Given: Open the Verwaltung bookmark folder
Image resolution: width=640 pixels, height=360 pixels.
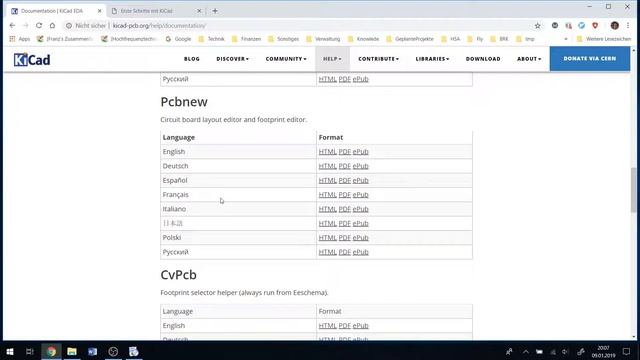Looking at the screenshot, I should click(x=323, y=39).
